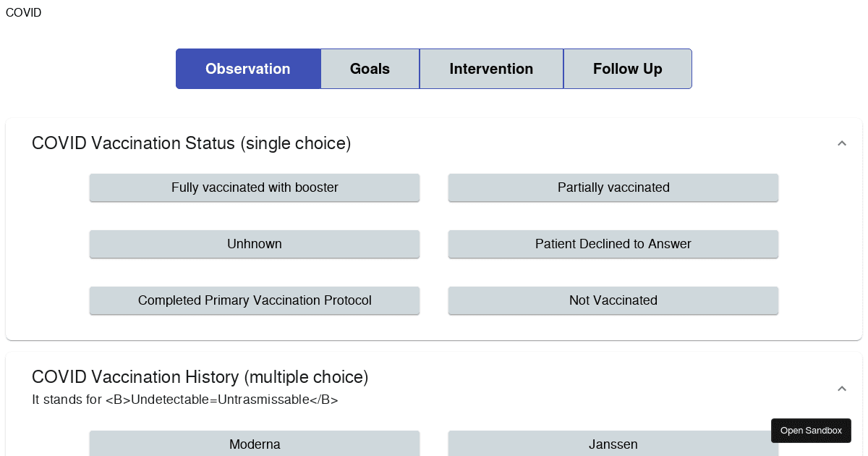Pick the Unhnown vaccination status
Viewport: 868px width, 456px height.
[x=255, y=244]
